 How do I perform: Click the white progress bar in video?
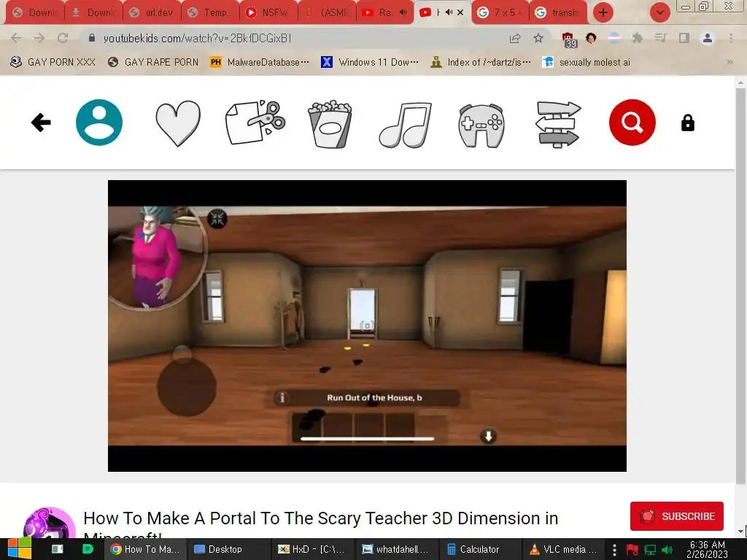coord(367,438)
